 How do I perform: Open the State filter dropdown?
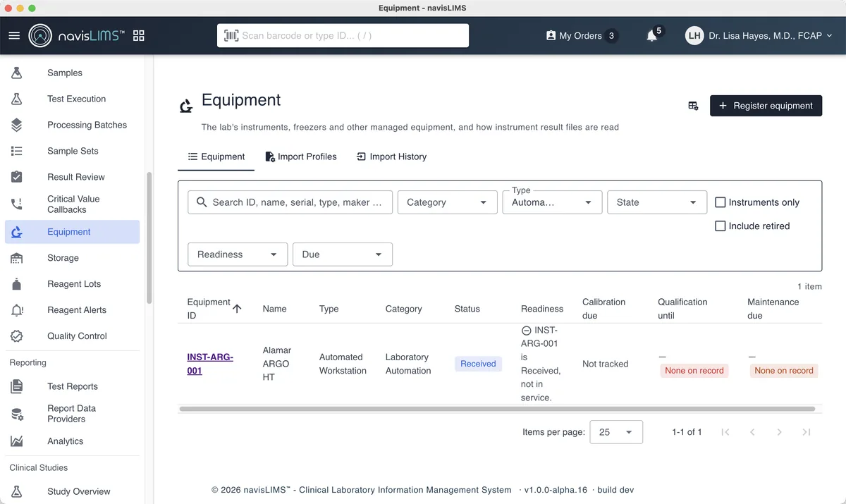657,202
